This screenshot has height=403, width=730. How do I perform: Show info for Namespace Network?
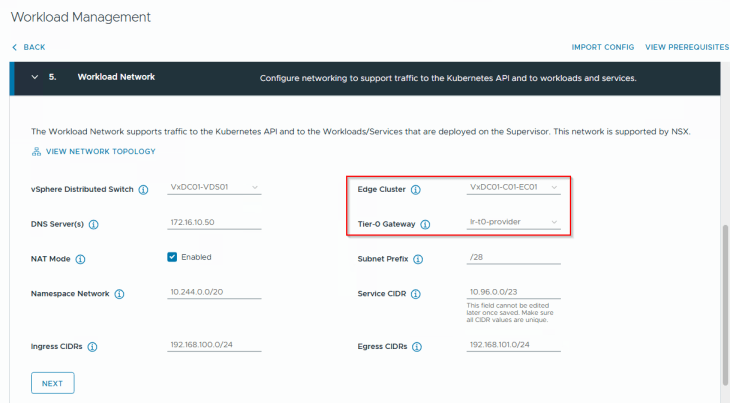tap(119, 294)
